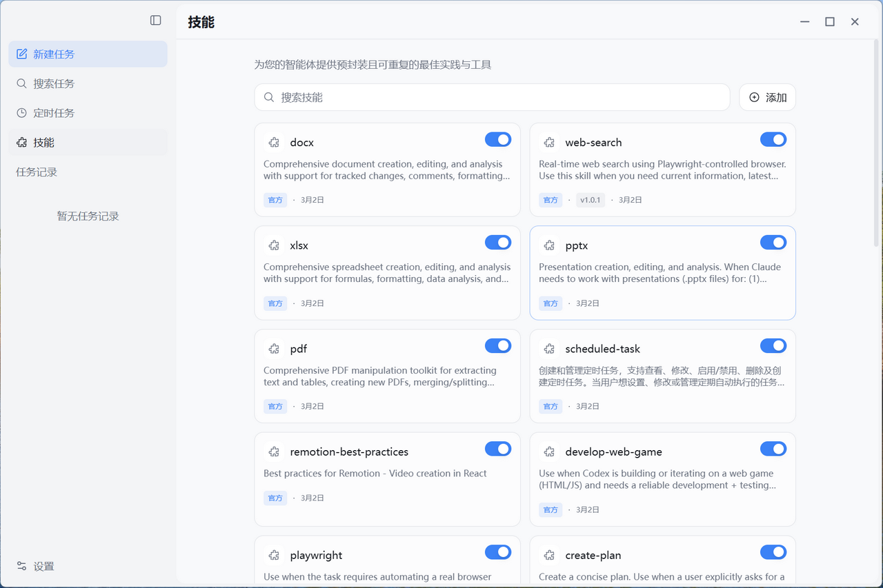
Task: Disable the pdf skill toggle
Action: pyautogui.click(x=498, y=345)
